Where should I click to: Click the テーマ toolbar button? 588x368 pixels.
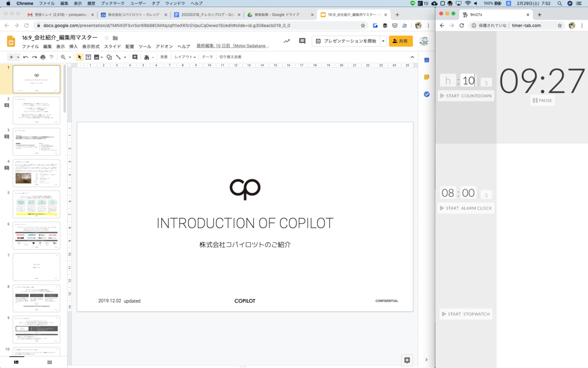point(207,57)
